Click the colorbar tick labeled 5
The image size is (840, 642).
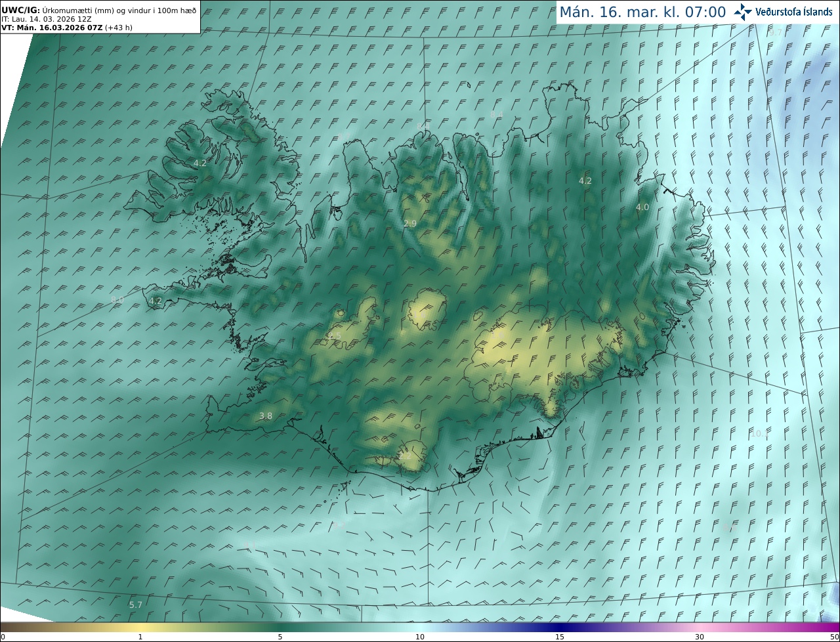(x=280, y=637)
